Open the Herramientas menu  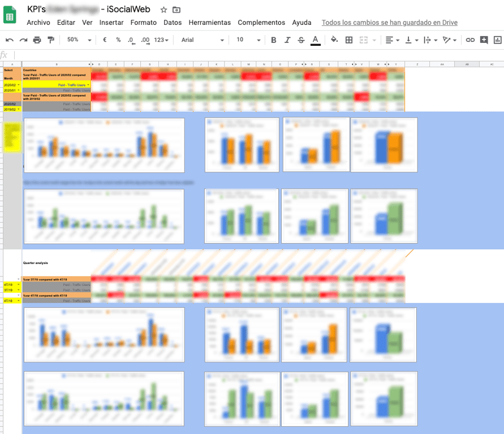[209, 23]
